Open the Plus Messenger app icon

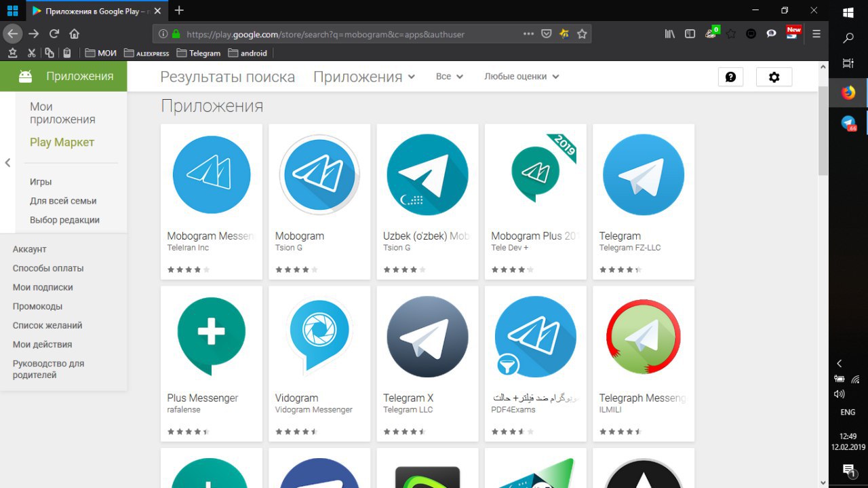(x=212, y=337)
